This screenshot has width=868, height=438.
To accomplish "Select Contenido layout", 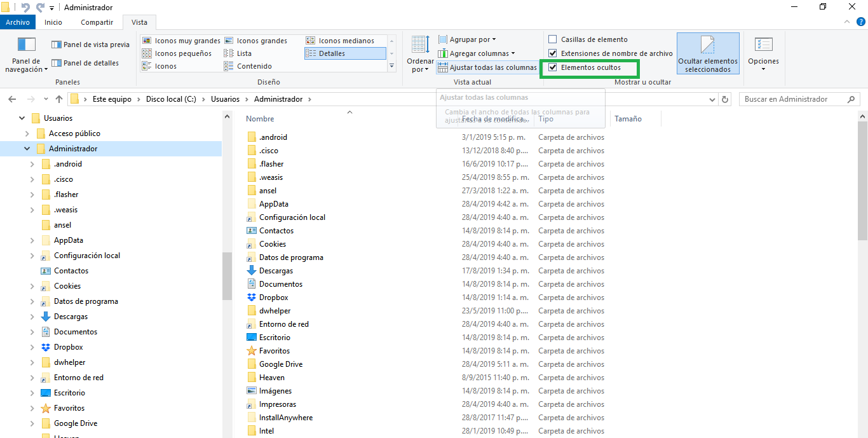I will 248,66.
